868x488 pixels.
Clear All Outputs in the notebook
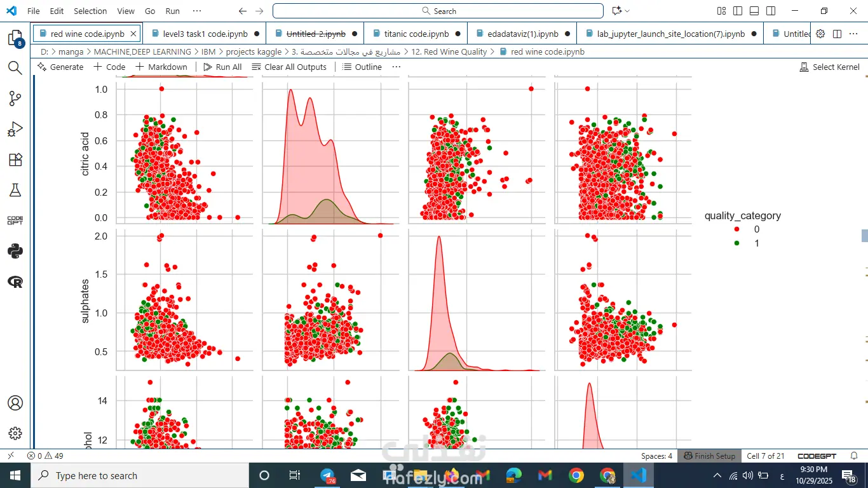point(289,67)
